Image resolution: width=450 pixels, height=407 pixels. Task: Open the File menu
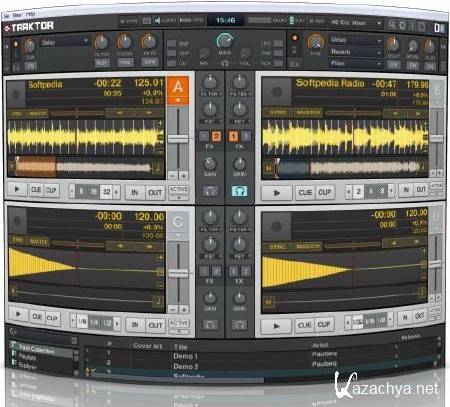[6, 15]
